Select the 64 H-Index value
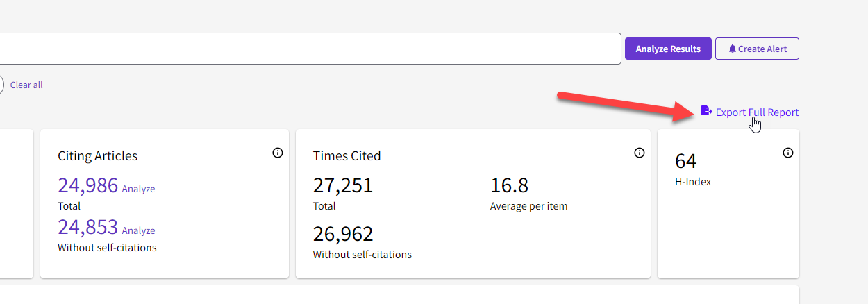 click(686, 161)
